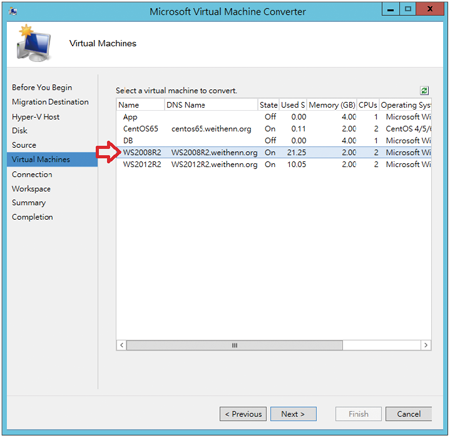Go to Migration Destination step
This screenshot has width=450, height=438.
pyautogui.click(x=50, y=102)
